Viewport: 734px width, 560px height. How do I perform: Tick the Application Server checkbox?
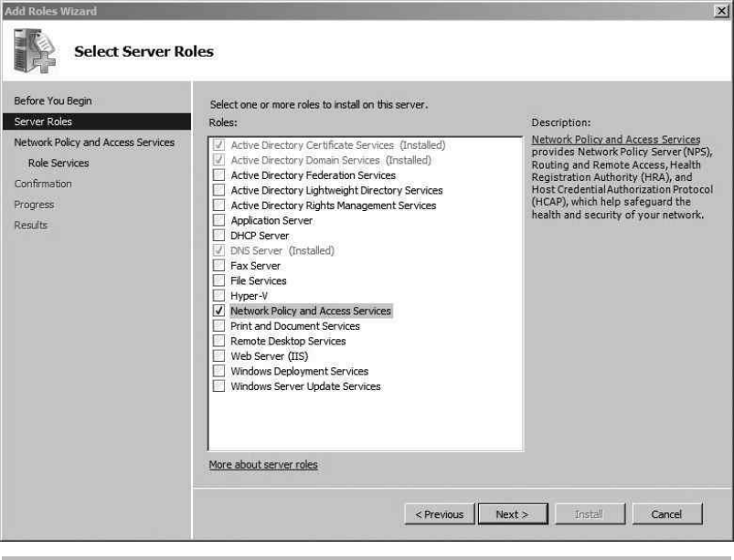pos(218,220)
